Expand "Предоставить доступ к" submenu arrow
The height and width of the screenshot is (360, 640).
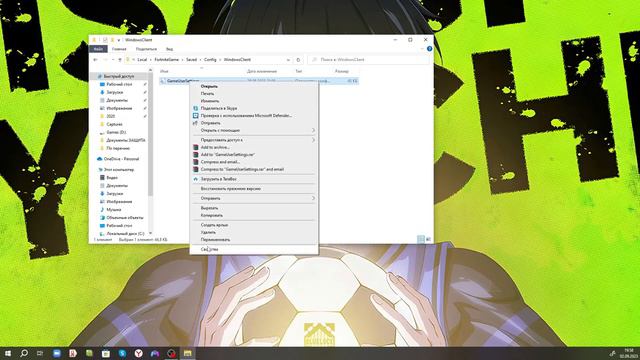[313, 140]
